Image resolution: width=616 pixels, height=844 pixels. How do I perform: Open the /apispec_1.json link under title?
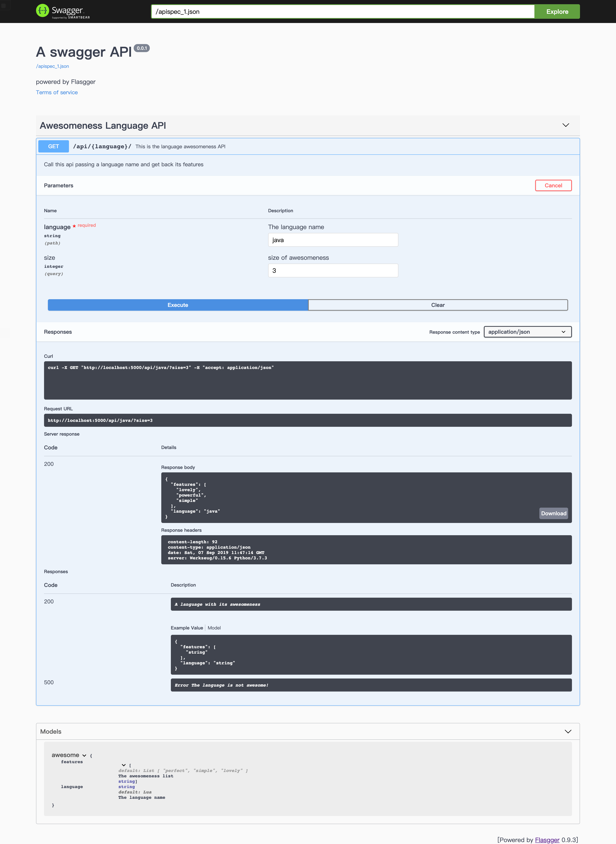coord(52,66)
